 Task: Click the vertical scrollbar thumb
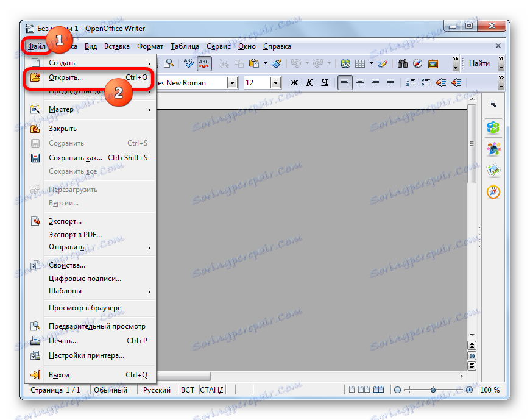472,144
